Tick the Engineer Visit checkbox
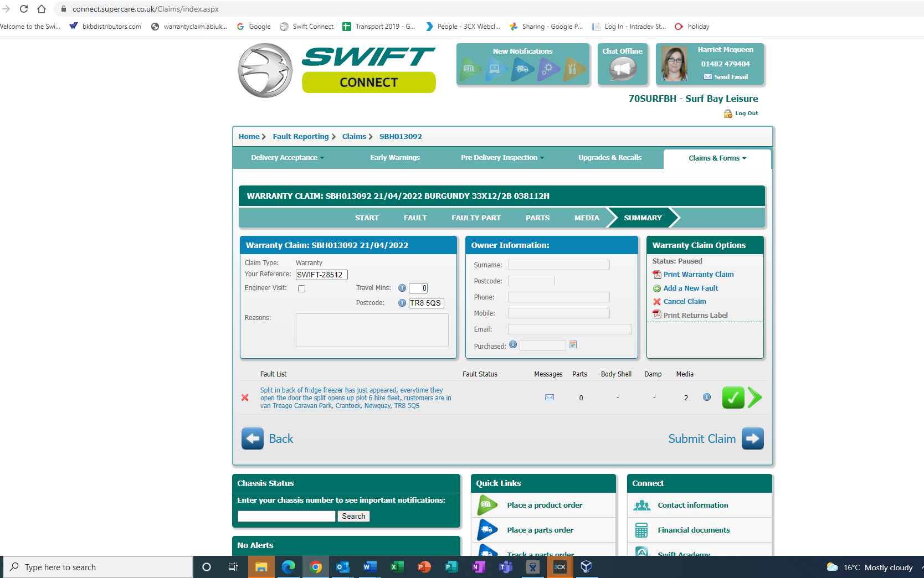 [x=302, y=288]
